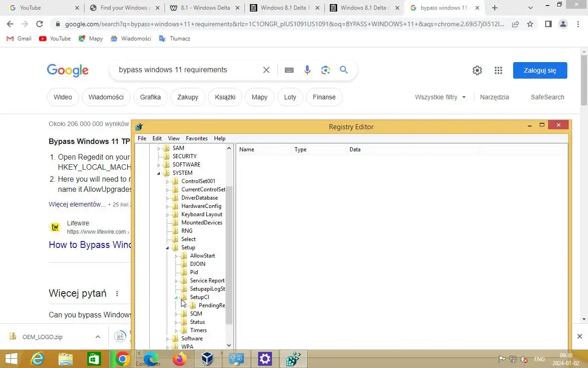588x368 pixels.
Task: Open the Registry Editor View menu
Action: [174, 138]
